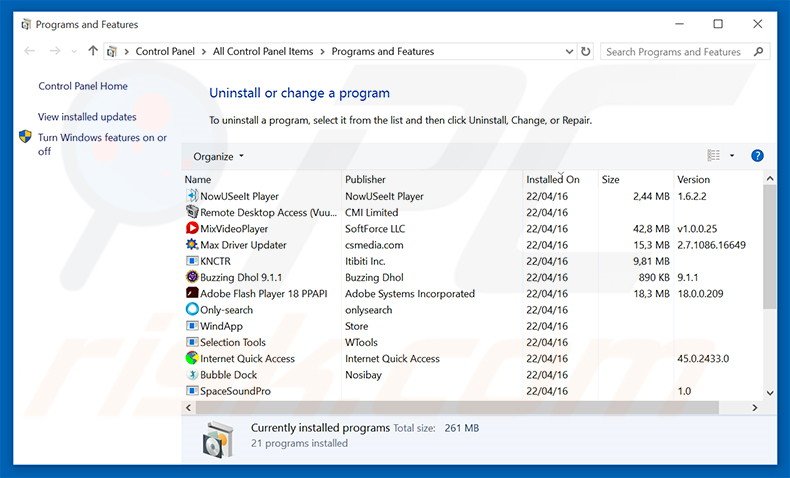Click the vertical scrollbar down arrow
This screenshot has width=790, height=478.
click(x=769, y=393)
